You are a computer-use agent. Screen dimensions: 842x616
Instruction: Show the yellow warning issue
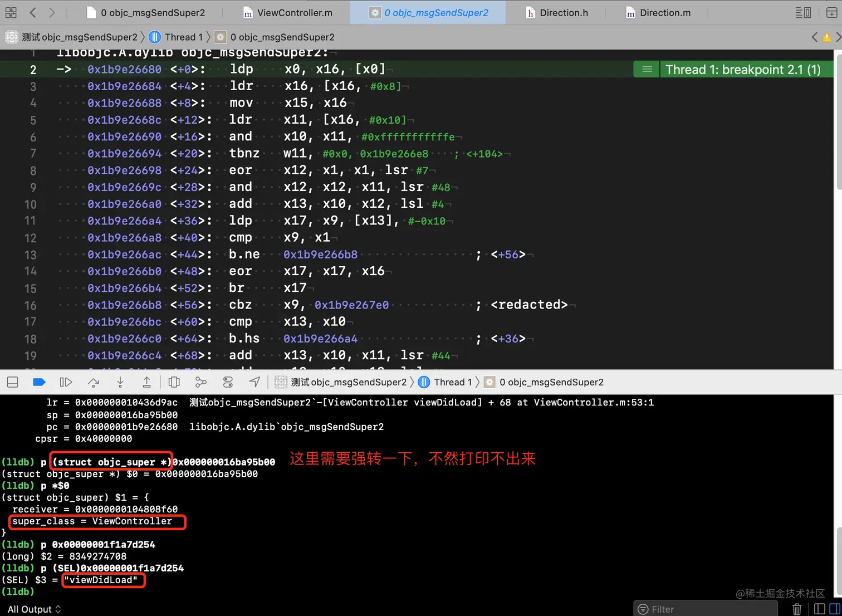[826, 37]
